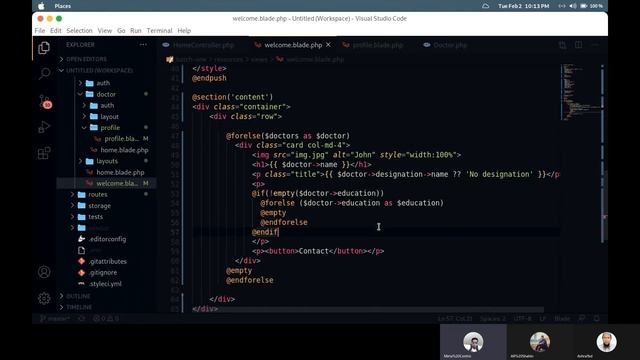Click the master branch indicator
This screenshot has width=640, height=360.
coord(54,318)
